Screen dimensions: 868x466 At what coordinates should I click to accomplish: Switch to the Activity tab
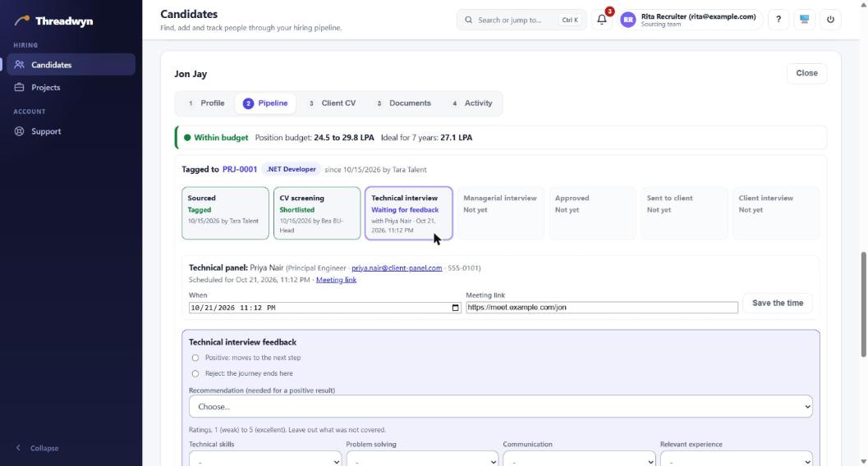pyautogui.click(x=472, y=103)
